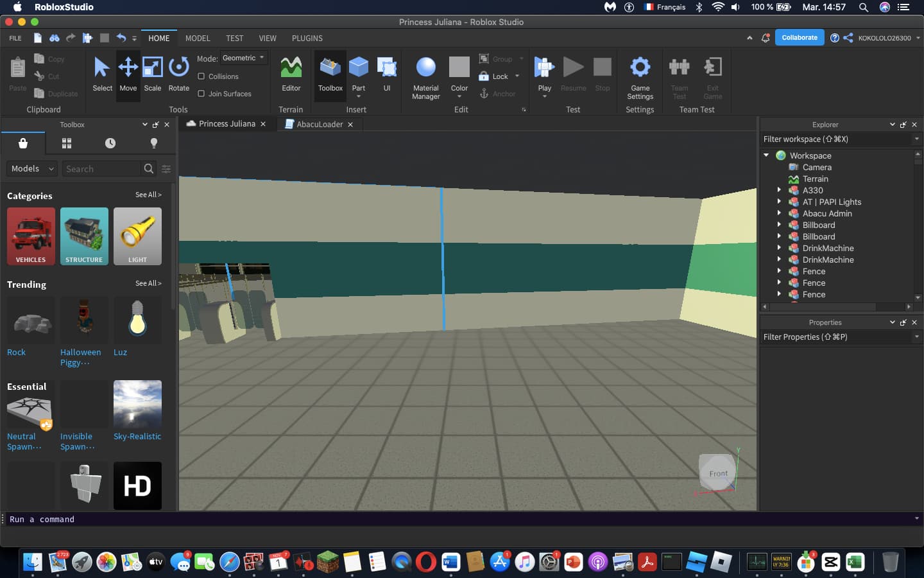Screen dimensions: 924x578
Task: Open the help question mark icon
Action: click(834, 38)
